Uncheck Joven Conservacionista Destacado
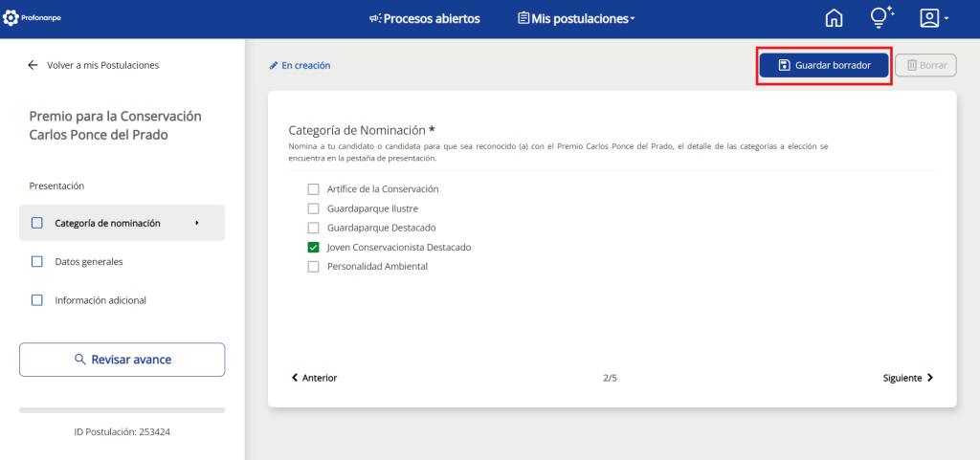The height and width of the screenshot is (460, 980). 313,247
